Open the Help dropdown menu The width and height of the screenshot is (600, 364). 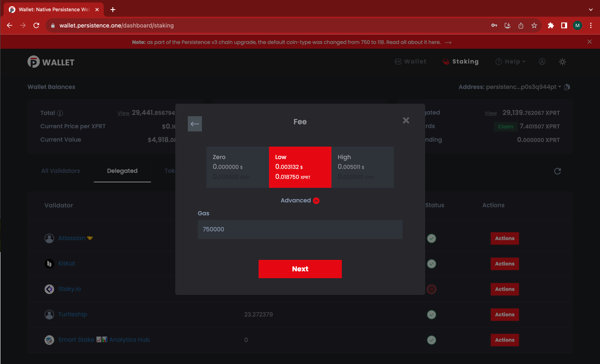[x=510, y=62]
